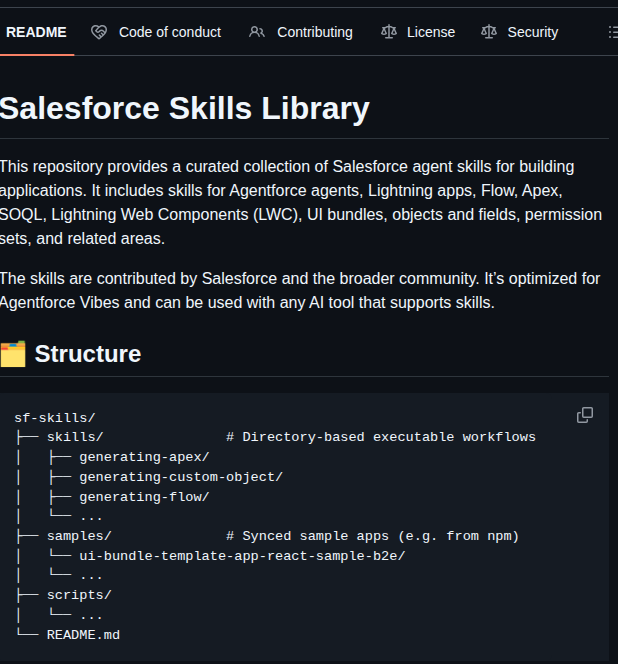This screenshot has height=664, width=618.
Task: Click the ui-bundle-template-app-react-sample-b2e/ entry
Action: pos(242,556)
